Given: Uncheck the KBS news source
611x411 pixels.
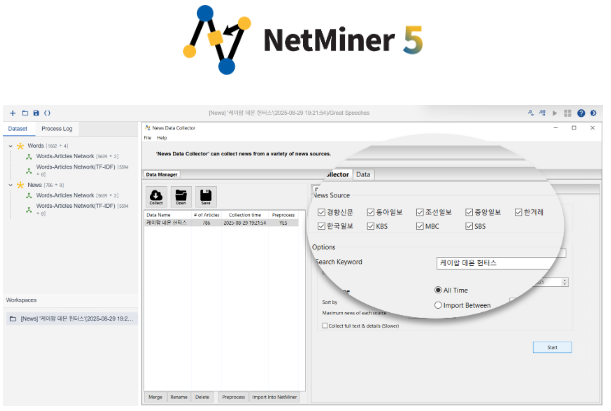Looking at the screenshot, I should 371,226.
